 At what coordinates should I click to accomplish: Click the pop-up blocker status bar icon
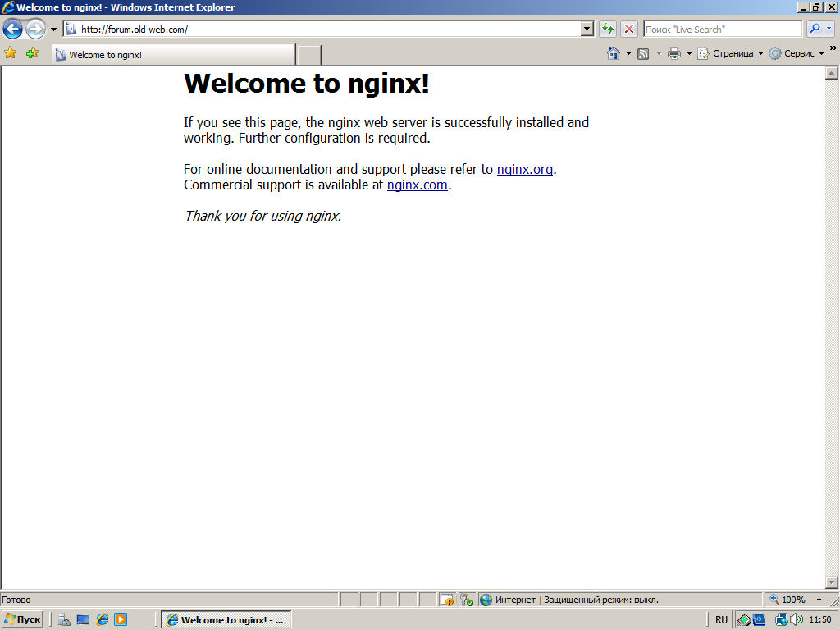tap(446, 600)
